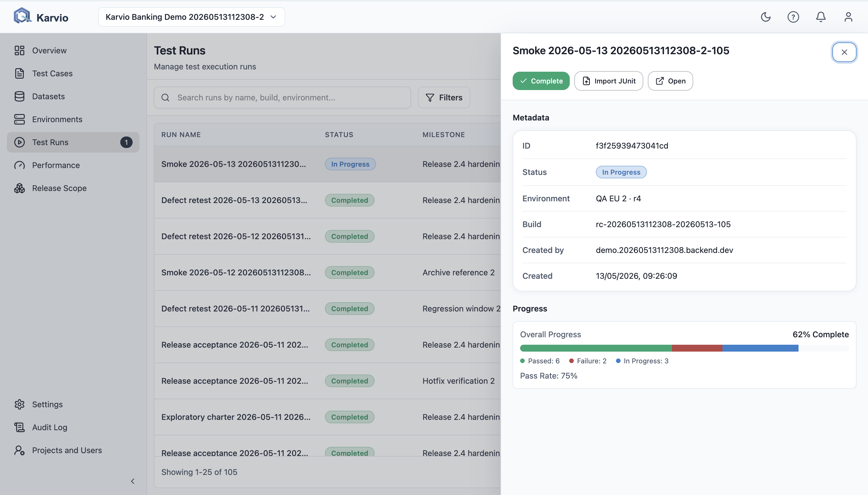Image resolution: width=868 pixels, height=495 pixels.
Task: Click the Karvio logo icon
Action: point(22,16)
